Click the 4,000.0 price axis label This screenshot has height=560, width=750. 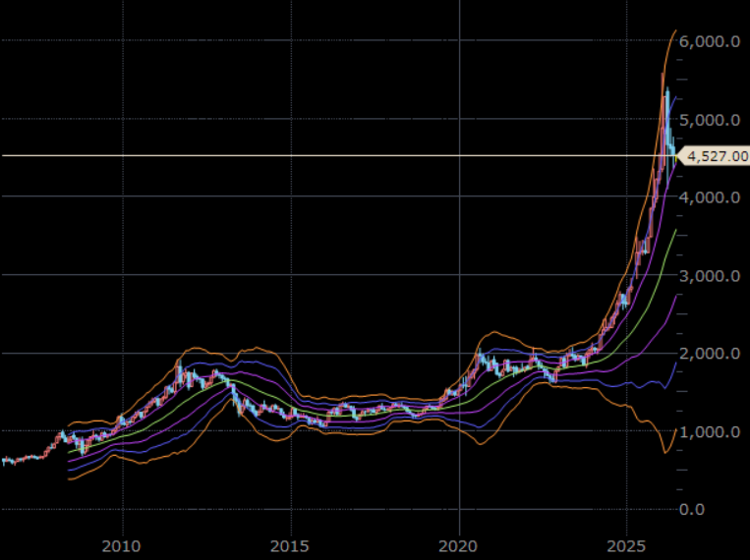coord(710,197)
